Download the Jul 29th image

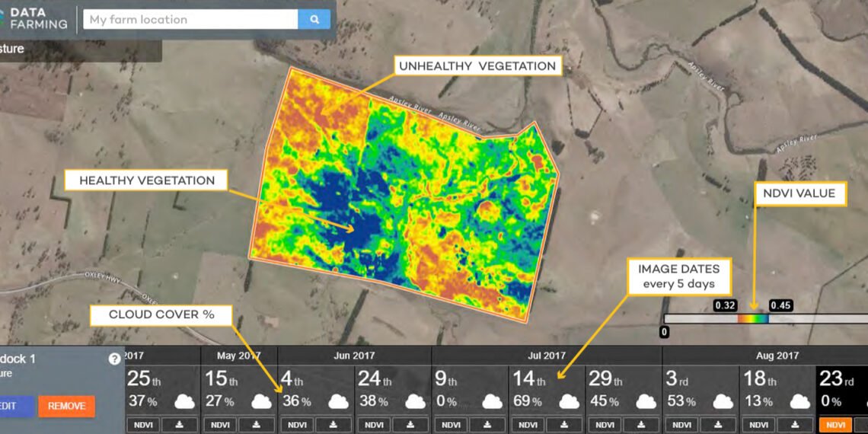point(642,425)
